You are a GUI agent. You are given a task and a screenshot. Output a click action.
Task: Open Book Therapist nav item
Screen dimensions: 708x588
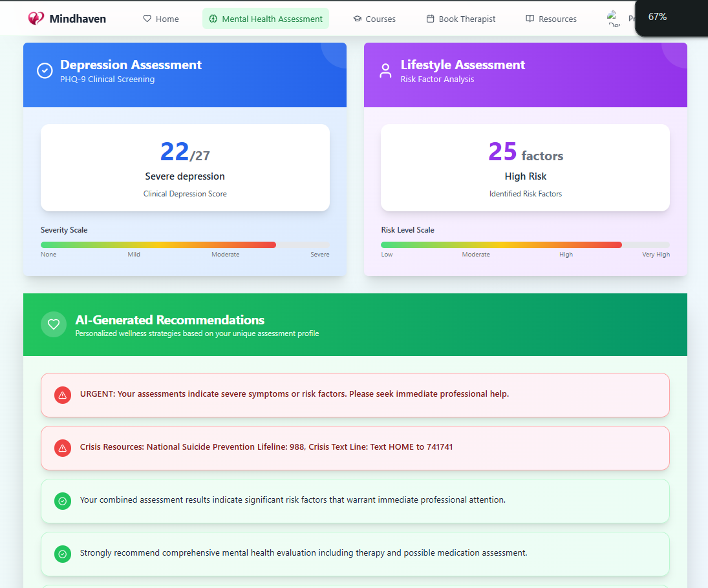(x=461, y=19)
